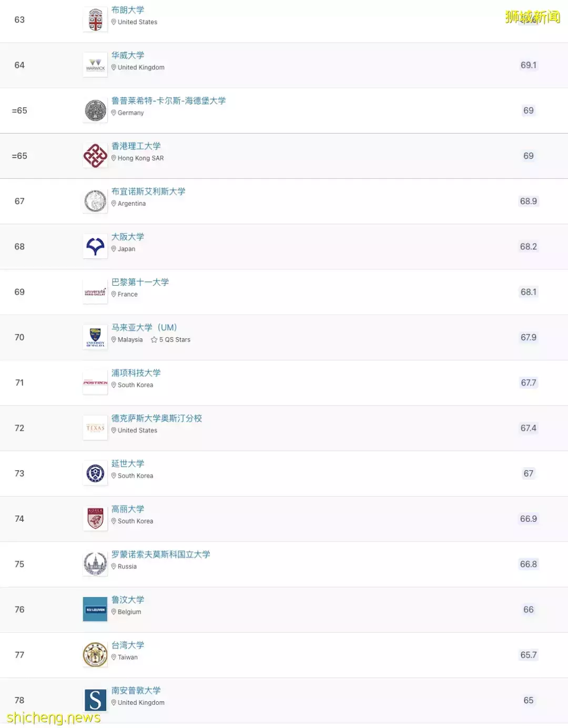Image resolution: width=568 pixels, height=728 pixels.
Task: Open the 马来亚大学（UM）page link
Action: pos(144,327)
